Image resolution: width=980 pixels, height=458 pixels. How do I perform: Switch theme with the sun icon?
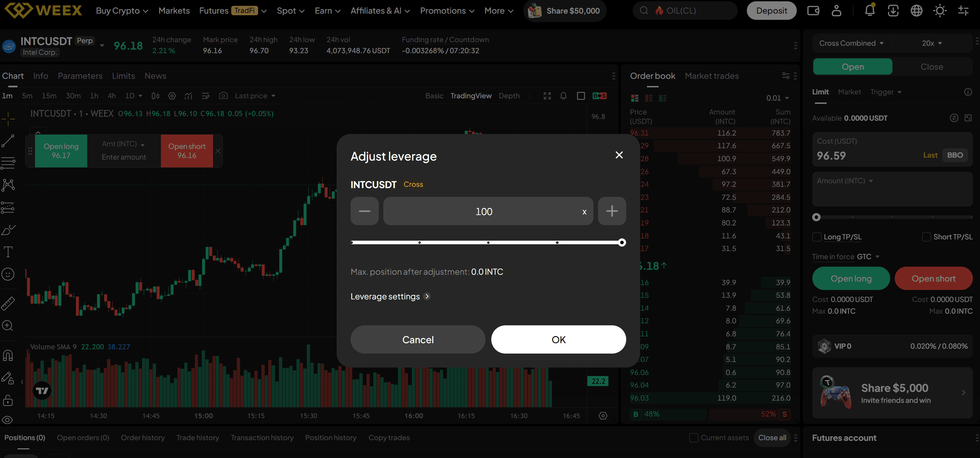click(x=940, y=11)
